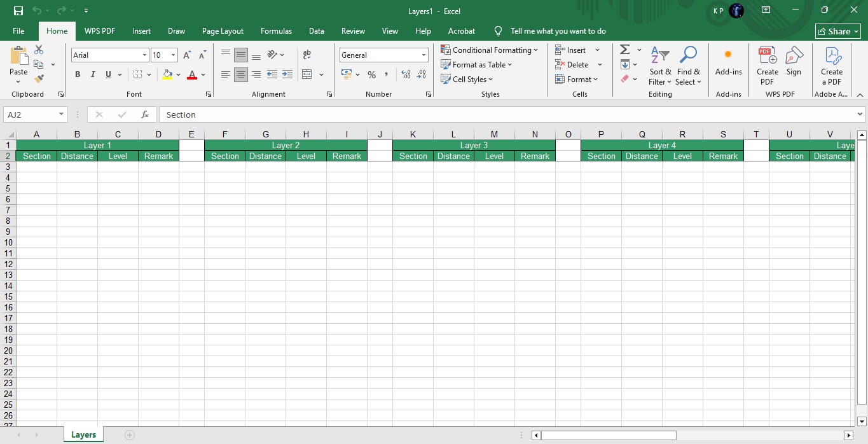Add a new sheet with plus button

point(130,435)
